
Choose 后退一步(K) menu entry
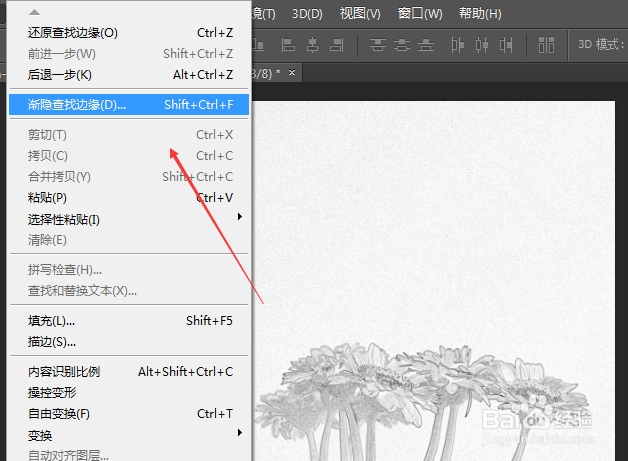(x=129, y=74)
